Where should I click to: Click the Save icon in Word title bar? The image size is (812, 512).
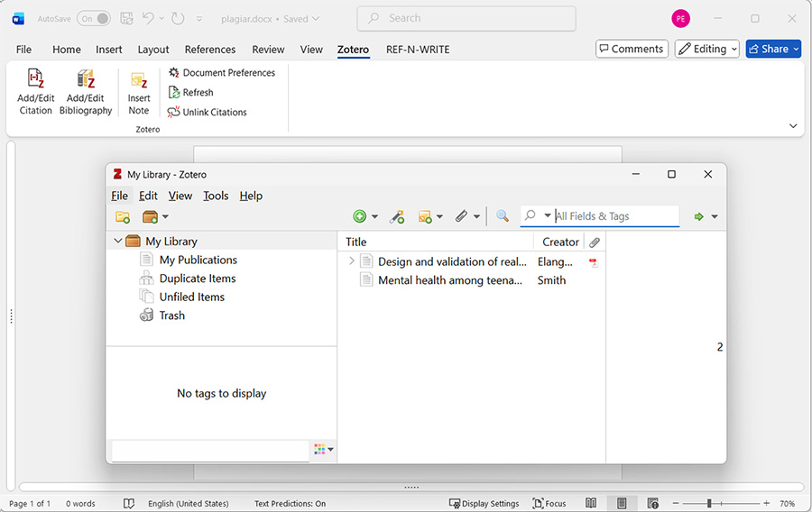(126, 19)
